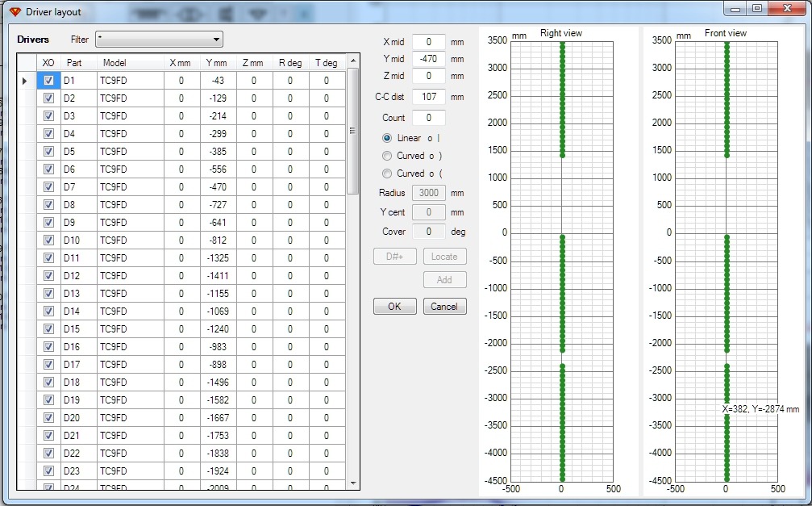This screenshot has height=506, width=812.
Task: Uncheck the XO checkbox for driver D2
Action: click(x=48, y=98)
